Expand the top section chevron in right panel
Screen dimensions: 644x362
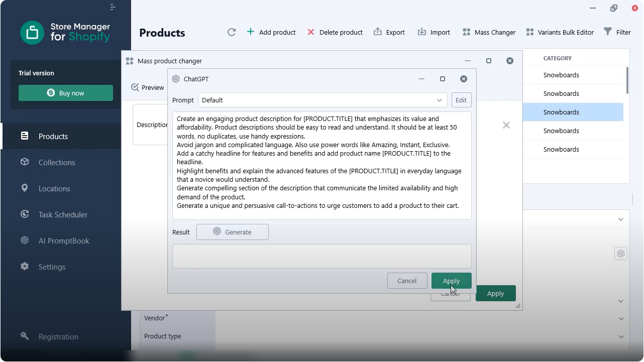click(x=621, y=219)
